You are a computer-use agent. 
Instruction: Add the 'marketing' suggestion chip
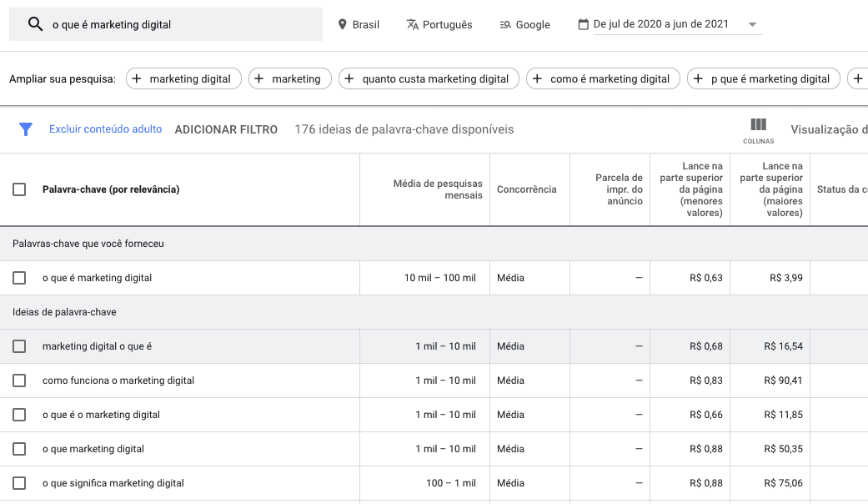tap(259, 78)
